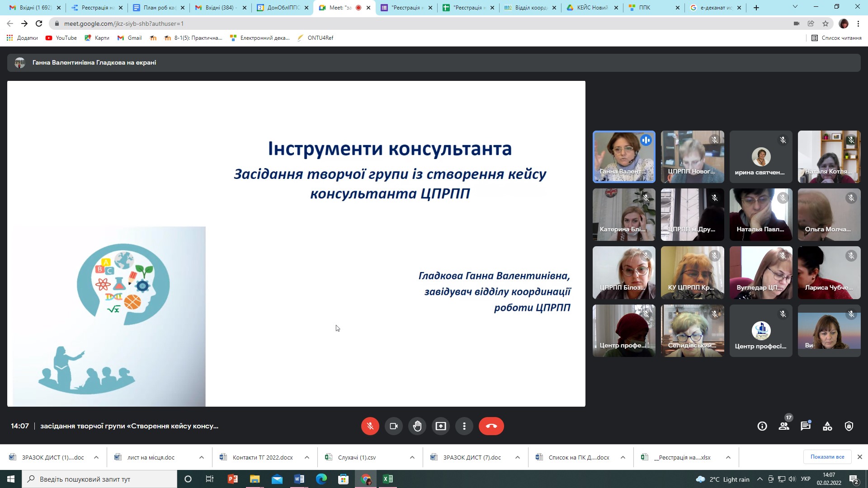This screenshot has width=868, height=488.
Task: Open the Додатки apps bookmark
Action: [x=22, y=38]
